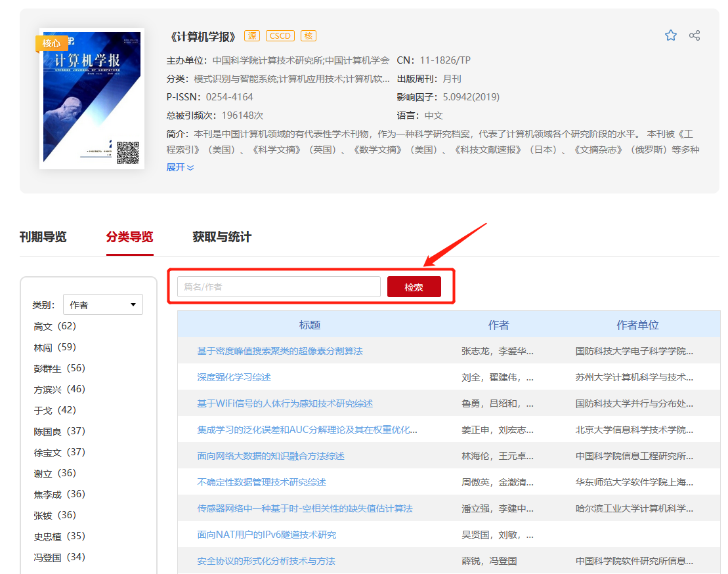Screen dimensions: 728x574
Task: Open article 面向网络大数据的知识融合方法综述
Action: tap(270, 456)
